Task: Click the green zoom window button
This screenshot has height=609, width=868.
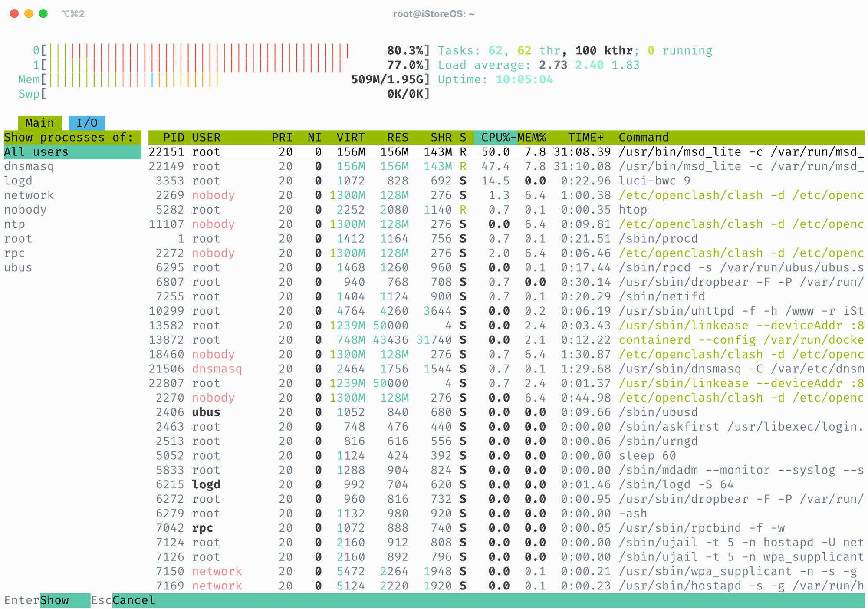Action: point(43,13)
